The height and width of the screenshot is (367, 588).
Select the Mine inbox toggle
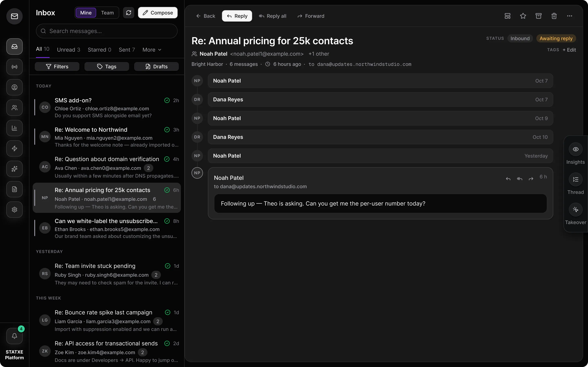point(86,13)
